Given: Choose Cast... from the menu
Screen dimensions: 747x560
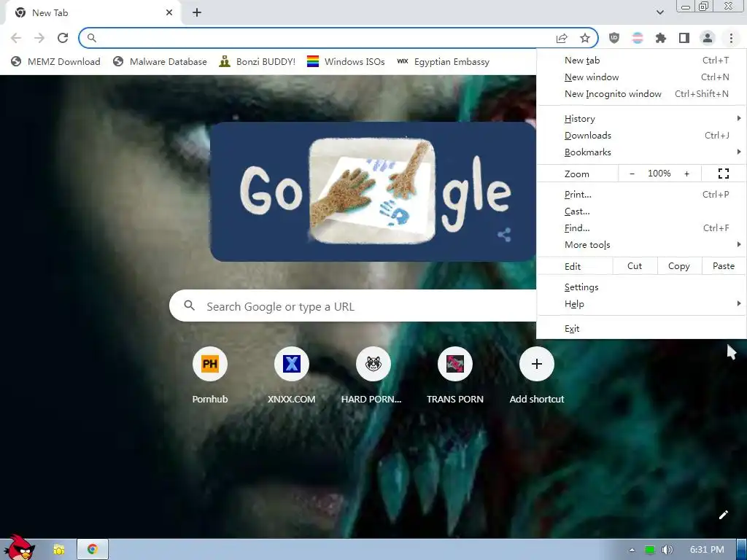Looking at the screenshot, I should 642,211.
